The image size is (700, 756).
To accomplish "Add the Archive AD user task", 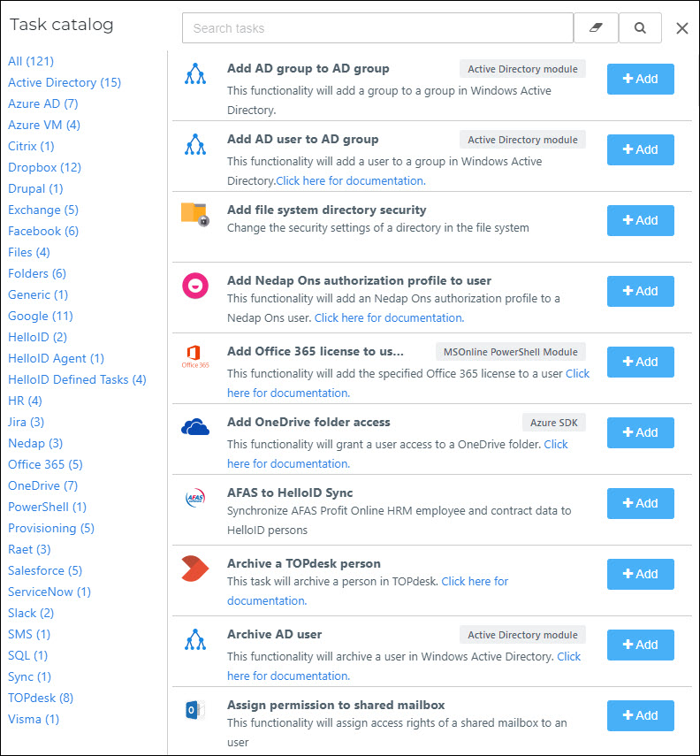I will point(640,645).
